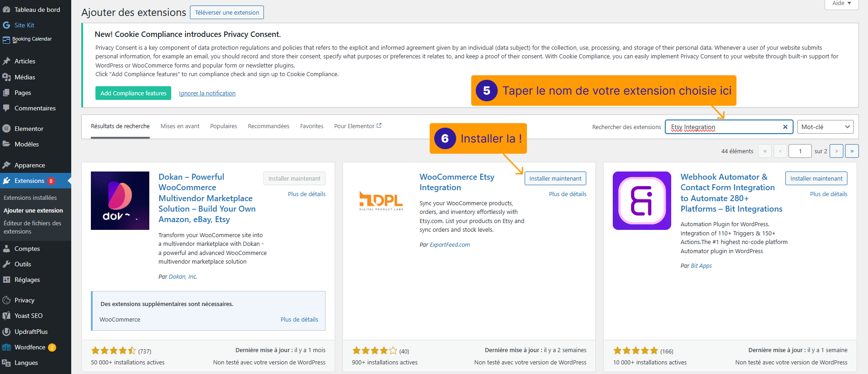Open Plus de détails for Webhook Automator
The image size is (868, 374).
(x=829, y=194)
